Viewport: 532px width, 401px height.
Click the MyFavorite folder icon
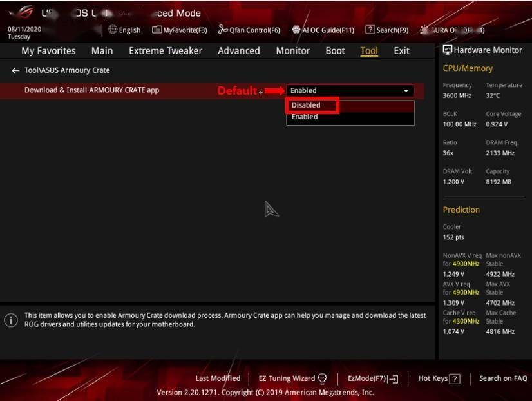pyautogui.click(x=157, y=30)
